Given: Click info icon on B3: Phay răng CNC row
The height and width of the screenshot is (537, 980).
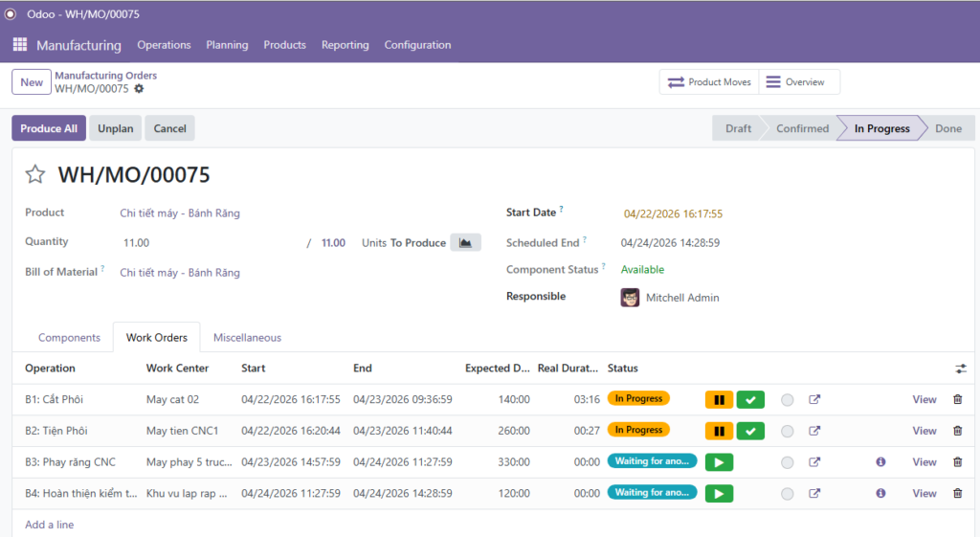Looking at the screenshot, I should [880, 462].
